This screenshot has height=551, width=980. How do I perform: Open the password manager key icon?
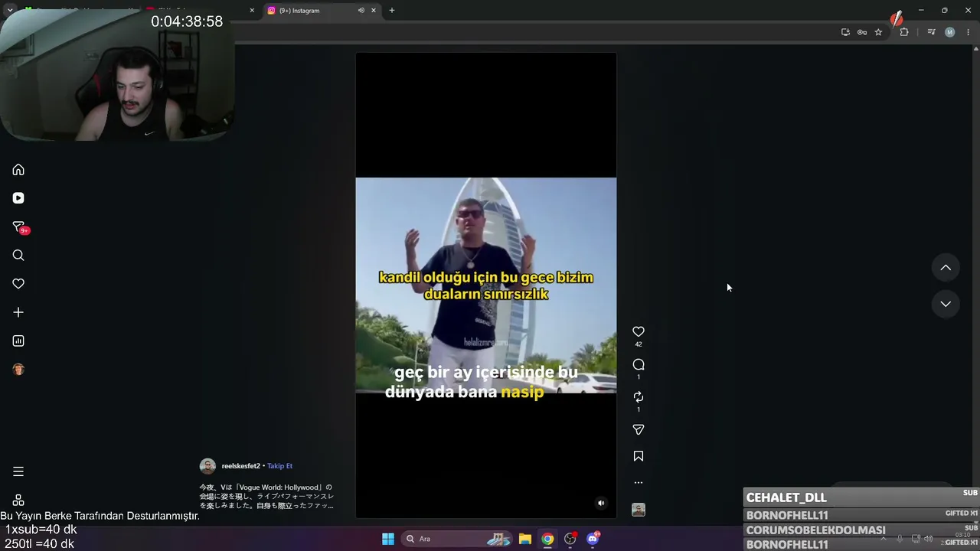[x=862, y=32]
